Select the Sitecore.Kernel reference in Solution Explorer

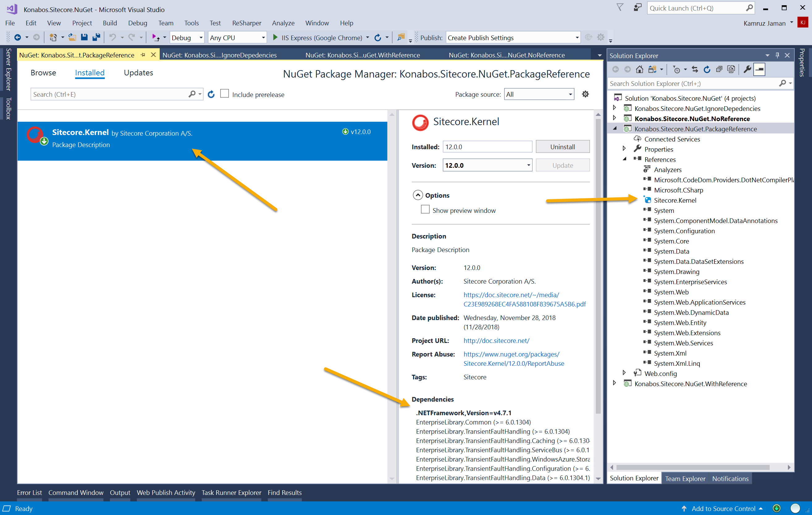point(675,200)
